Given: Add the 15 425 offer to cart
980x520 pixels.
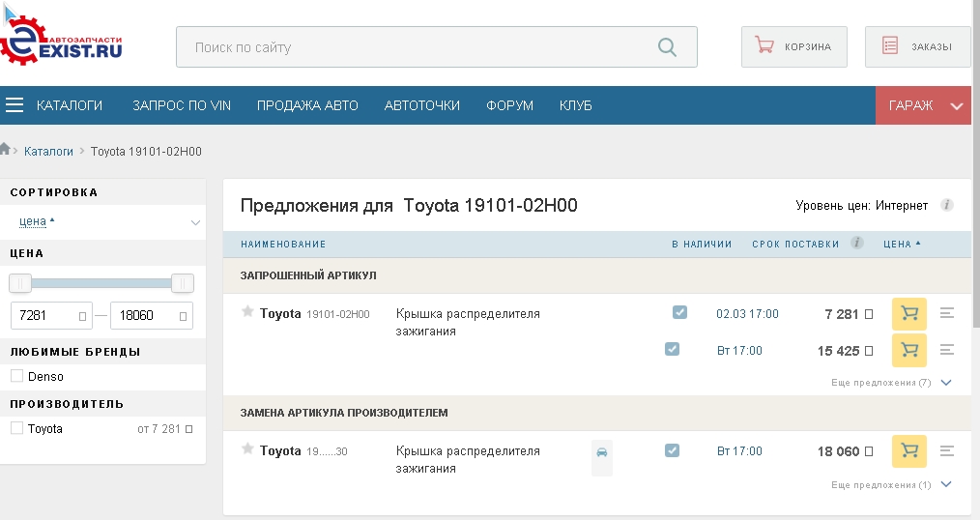Looking at the screenshot, I should point(908,350).
